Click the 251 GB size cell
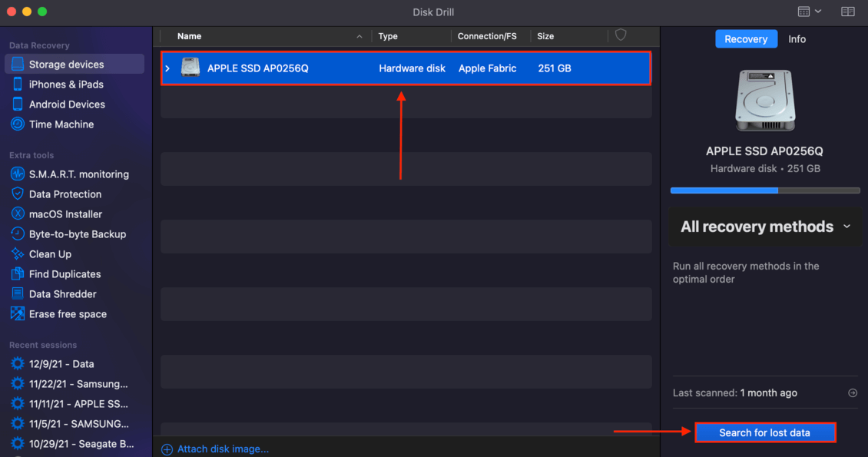The height and width of the screenshot is (457, 868). 554,68
